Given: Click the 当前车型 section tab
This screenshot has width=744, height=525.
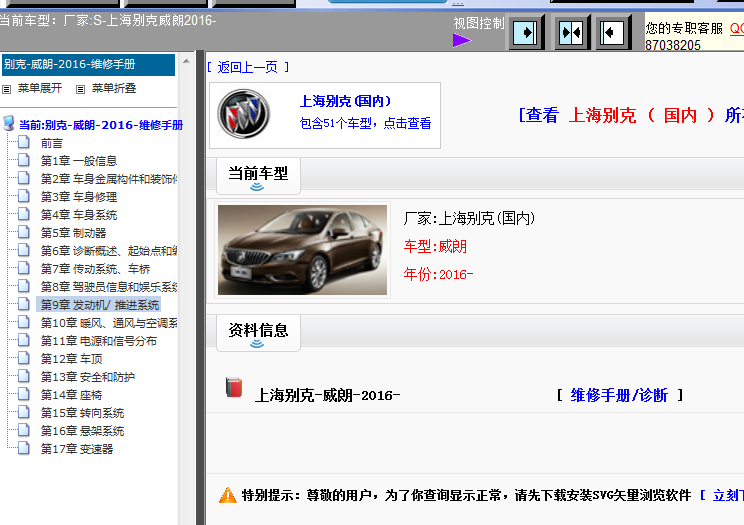Looking at the screenshot, I should [x=258, y=176].
